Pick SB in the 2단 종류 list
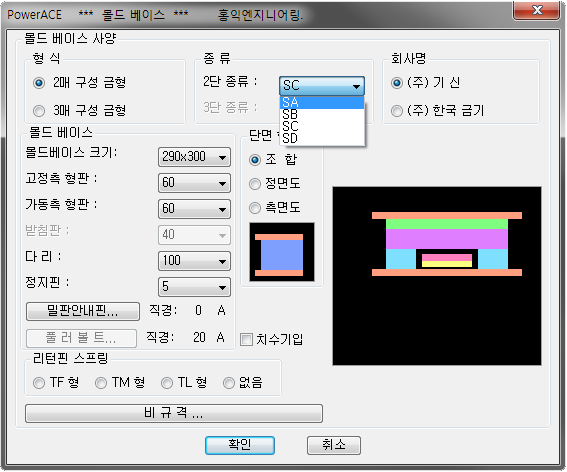 tap(322, 114)
